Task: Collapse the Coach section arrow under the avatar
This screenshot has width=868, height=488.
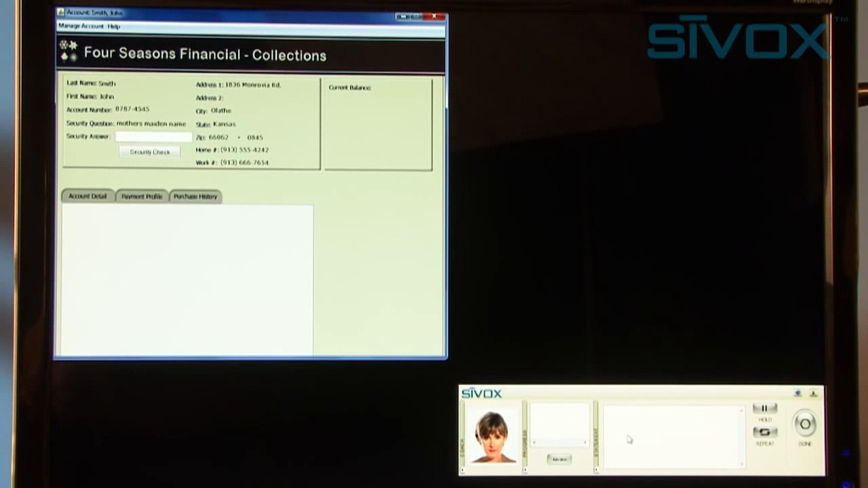Action: pyautogui.click(x=463, y=469)
